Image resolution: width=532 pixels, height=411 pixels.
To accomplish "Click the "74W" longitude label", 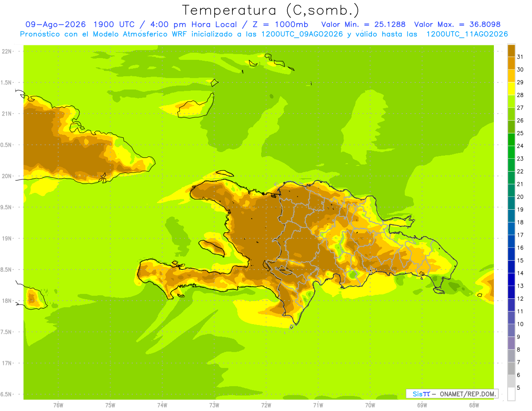I will click(x=162, y=405).
